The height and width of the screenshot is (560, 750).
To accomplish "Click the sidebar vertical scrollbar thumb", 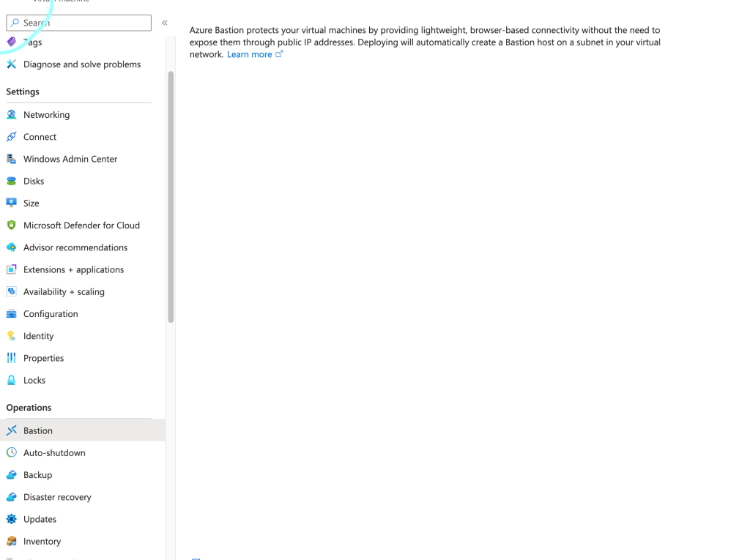I will pos(171,197).
